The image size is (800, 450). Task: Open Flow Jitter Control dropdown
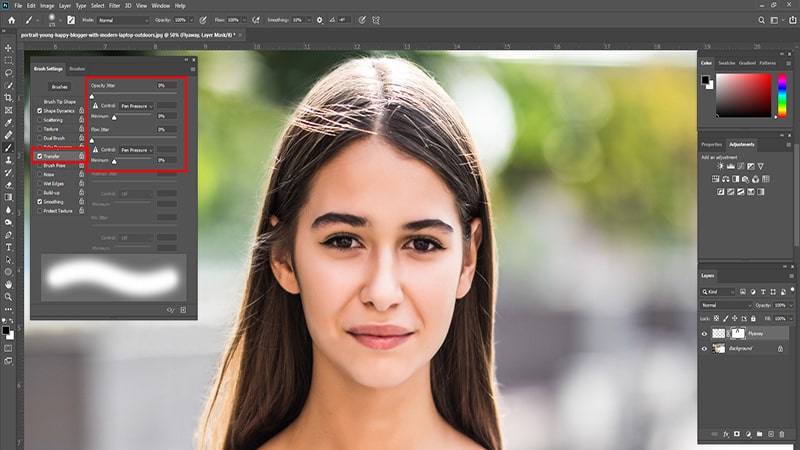point(136,150)
